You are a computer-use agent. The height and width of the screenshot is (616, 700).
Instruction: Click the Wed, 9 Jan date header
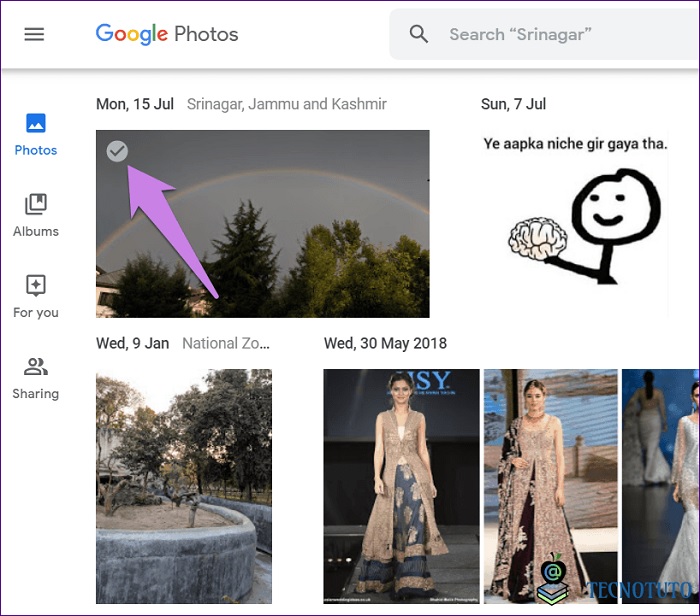133,343
